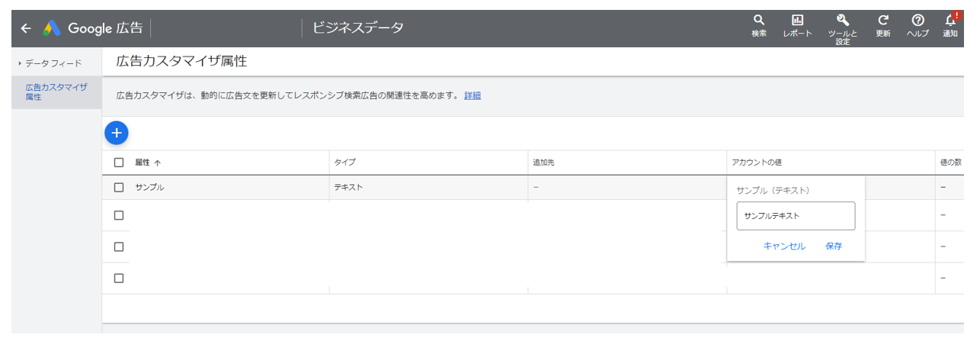
Task: Open the レポート reports icon
Action: click(797, 25)
